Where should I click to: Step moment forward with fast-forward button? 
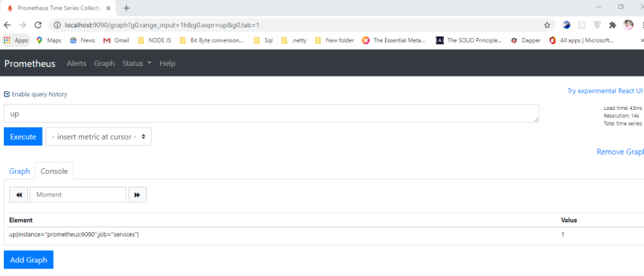click(138, 195)
